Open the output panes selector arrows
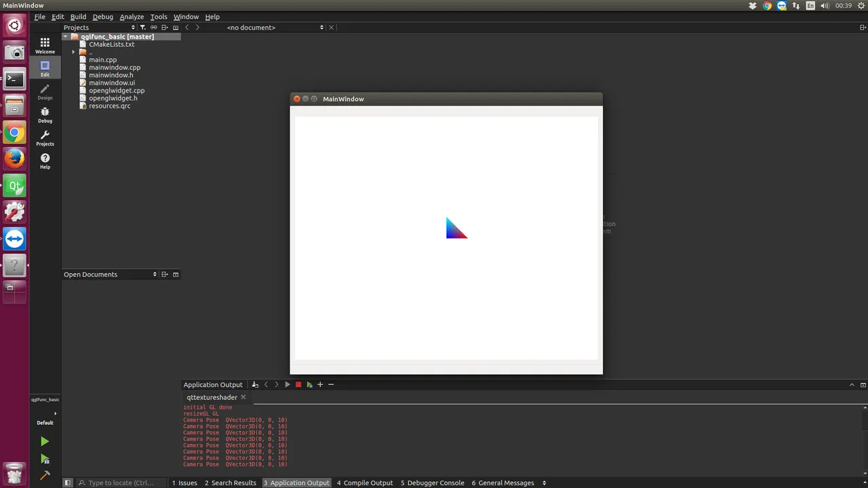Screen dimensions: 868x488 545,483
